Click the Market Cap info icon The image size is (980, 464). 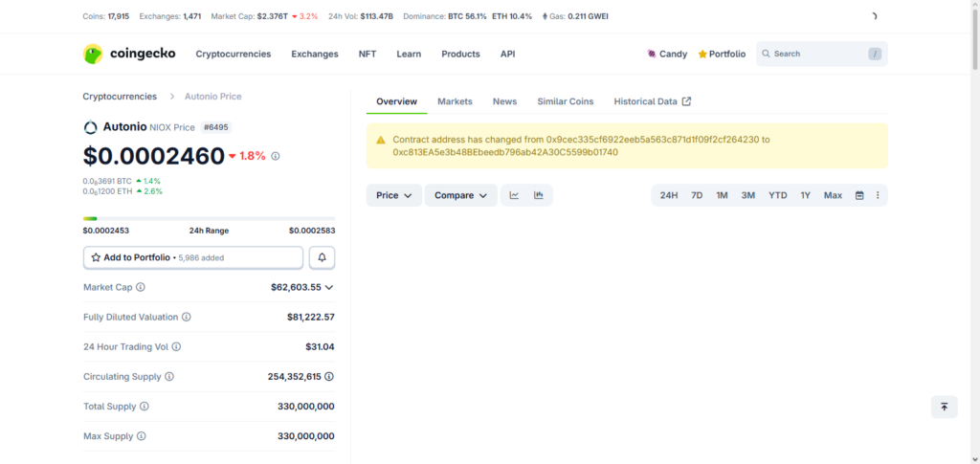pos(141,287)
